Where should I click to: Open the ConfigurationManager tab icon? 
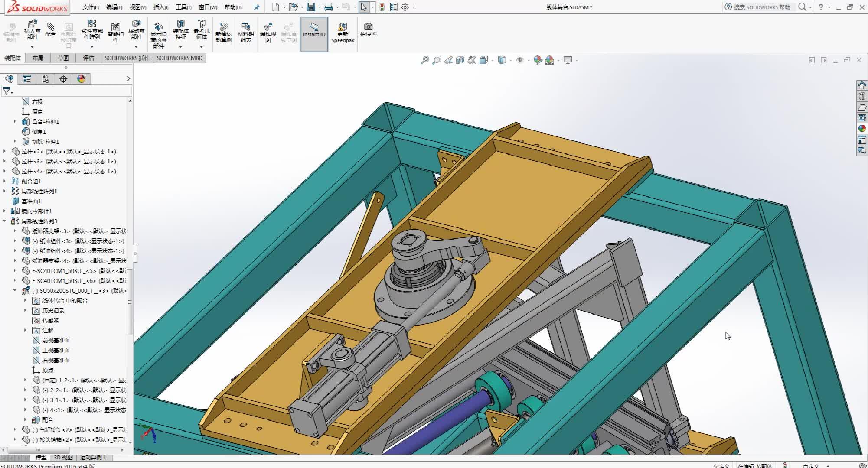click(x=45, y=79)
